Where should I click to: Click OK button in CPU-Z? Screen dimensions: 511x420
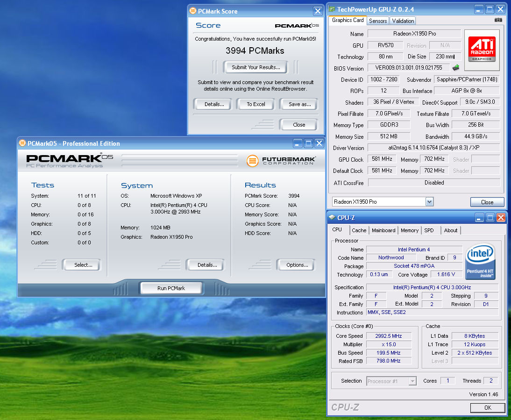[488, 407]
